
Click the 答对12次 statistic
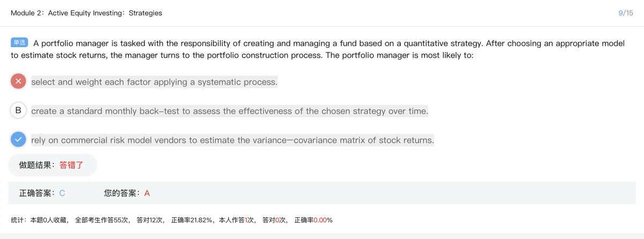pyautogui.click(x=150, y=220)
